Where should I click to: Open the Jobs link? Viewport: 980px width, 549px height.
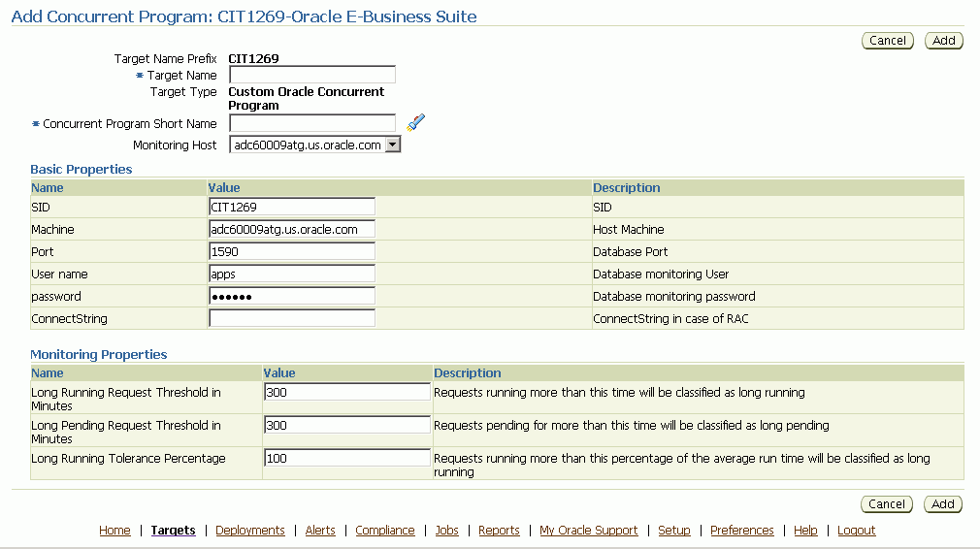coord(447,531)
